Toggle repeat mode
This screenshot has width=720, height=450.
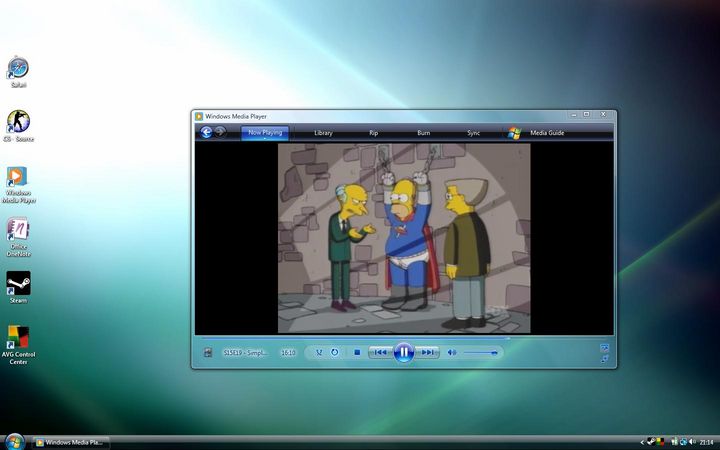pos(335,353)
